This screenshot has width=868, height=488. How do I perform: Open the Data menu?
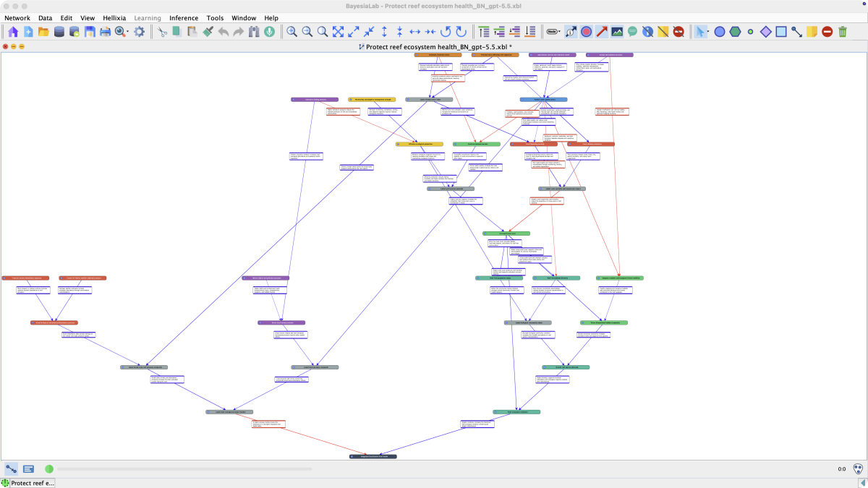click(x=45, y=17)
